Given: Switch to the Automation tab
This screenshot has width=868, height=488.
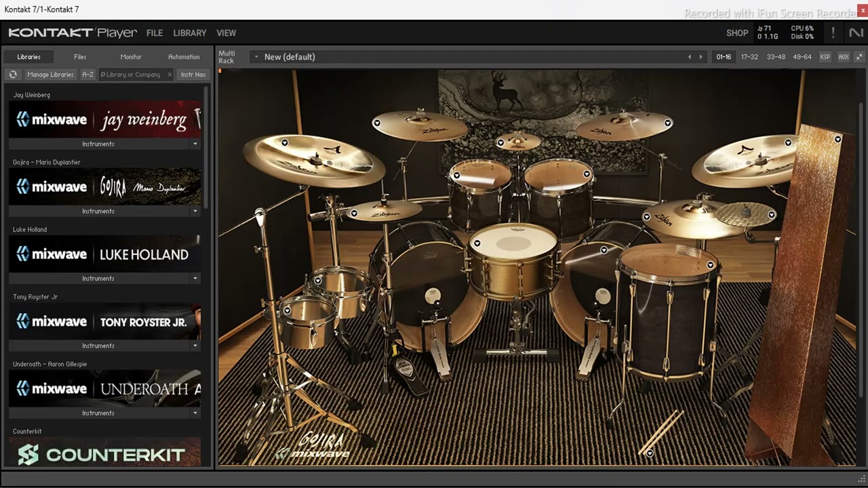Looking at the screenshot, I should click(x=184, y=57).
